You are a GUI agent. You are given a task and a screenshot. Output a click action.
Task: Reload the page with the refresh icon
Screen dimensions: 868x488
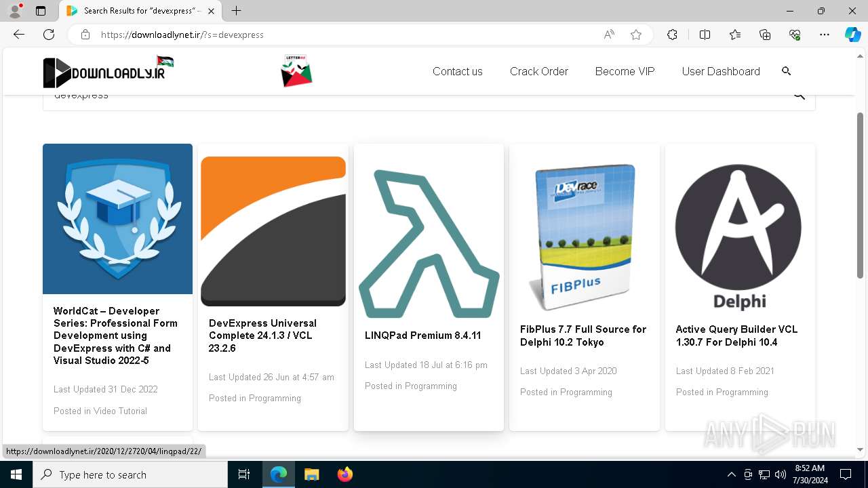click(49, 35)
